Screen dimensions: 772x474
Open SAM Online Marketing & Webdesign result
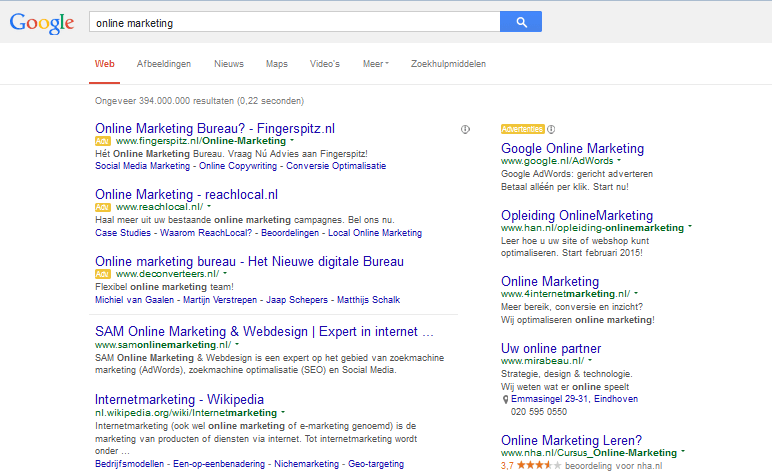pos(264,332)
